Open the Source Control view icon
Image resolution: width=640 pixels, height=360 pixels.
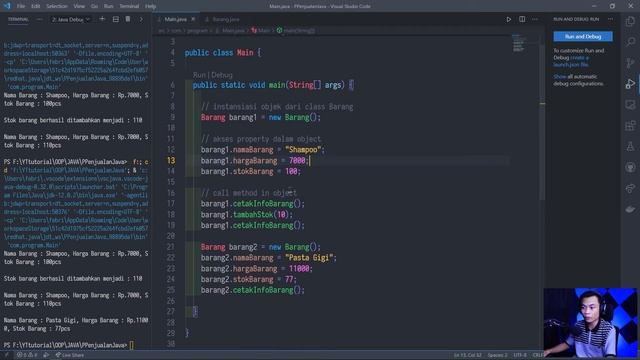[630, 63]
